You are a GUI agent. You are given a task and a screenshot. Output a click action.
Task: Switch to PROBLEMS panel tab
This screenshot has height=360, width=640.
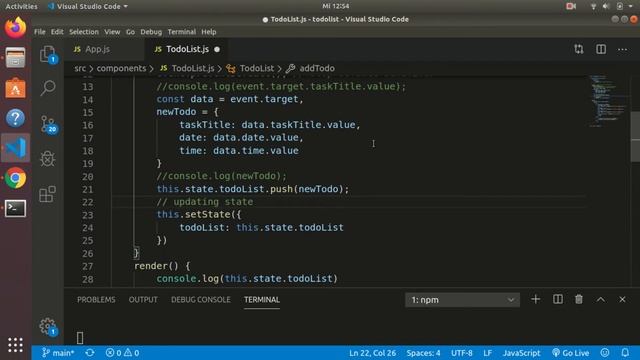(x=96, y=300)
